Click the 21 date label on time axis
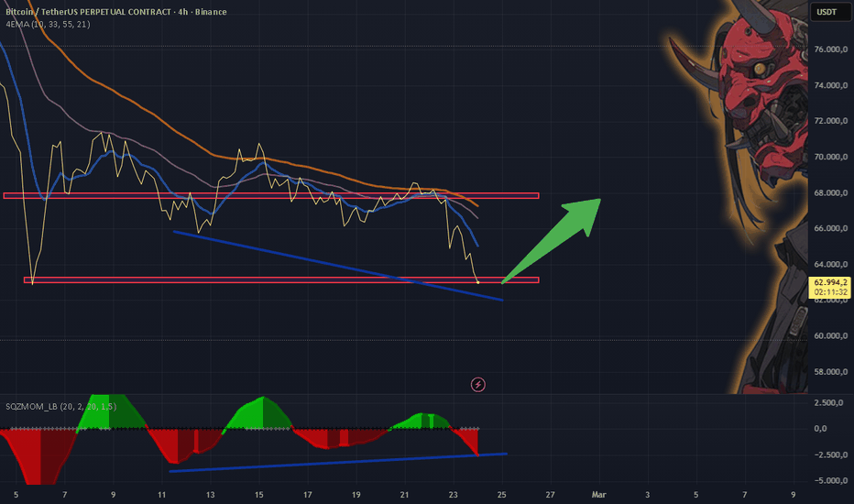854x504 pixels. click(404, 495)
